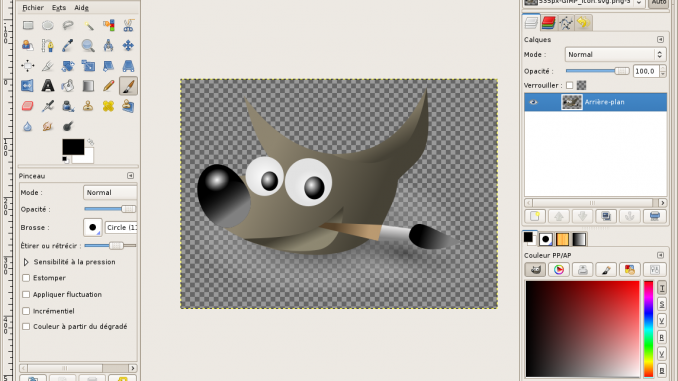
Task: Open the Couleur PP/AP panel menu
Action: click(660, 255)
